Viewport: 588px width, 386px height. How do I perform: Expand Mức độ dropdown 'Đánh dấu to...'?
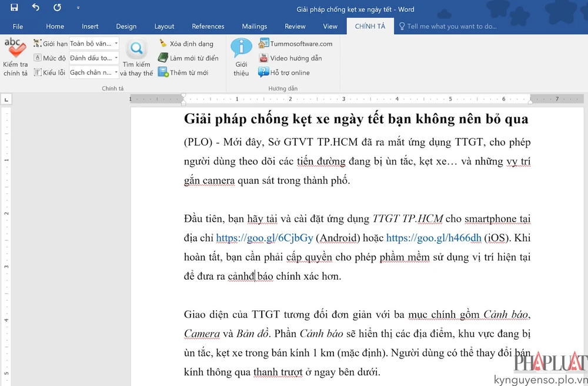(x=116, y=58)
